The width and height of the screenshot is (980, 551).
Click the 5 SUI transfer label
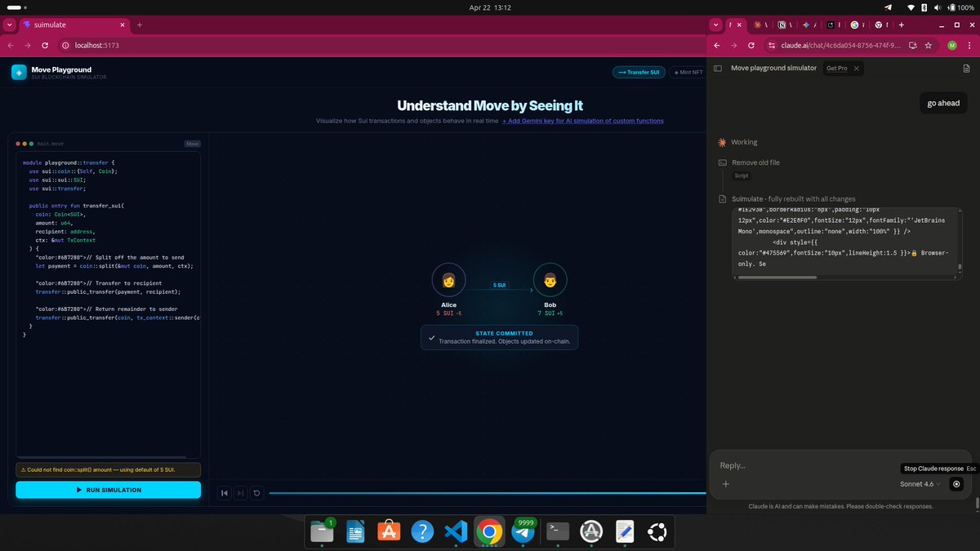pyautogui.click(x=499, y=285)
